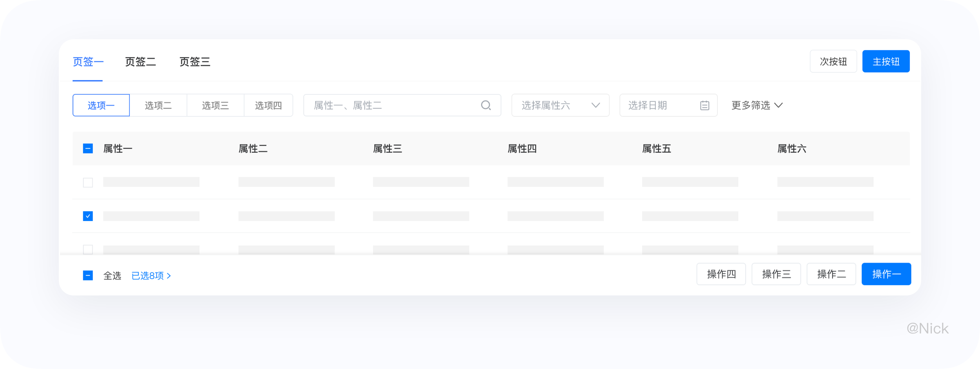Check the partially visible third row checkbox
980x369 pixels.
(88, 249)
